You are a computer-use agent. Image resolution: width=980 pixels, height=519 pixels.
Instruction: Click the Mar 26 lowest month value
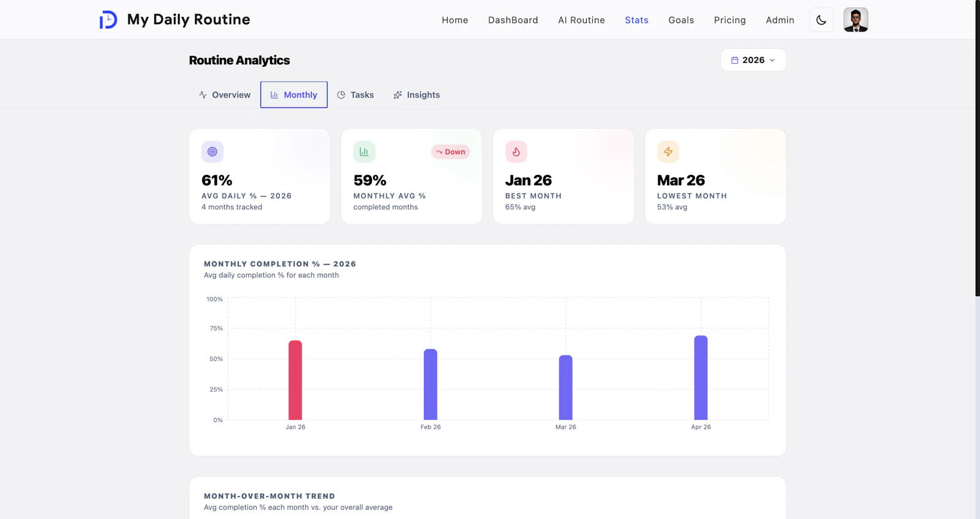pyautogui.click(x=681, y=181)
